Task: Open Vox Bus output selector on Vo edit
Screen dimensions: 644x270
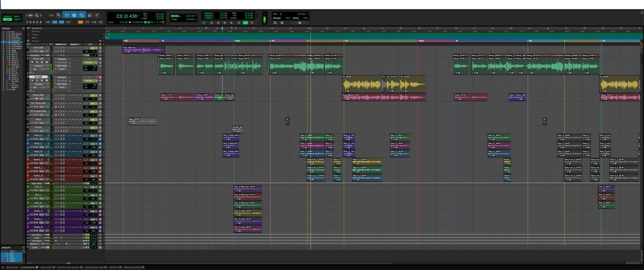Action: [90, 81]
